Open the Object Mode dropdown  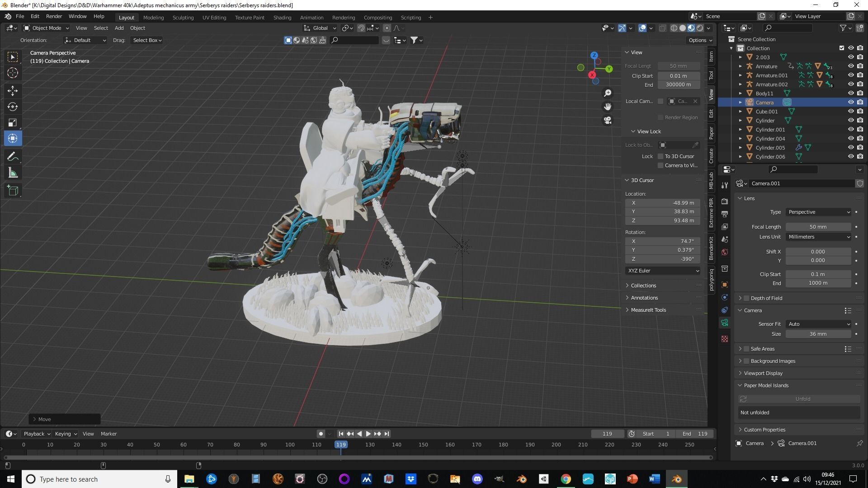(46, 28)
